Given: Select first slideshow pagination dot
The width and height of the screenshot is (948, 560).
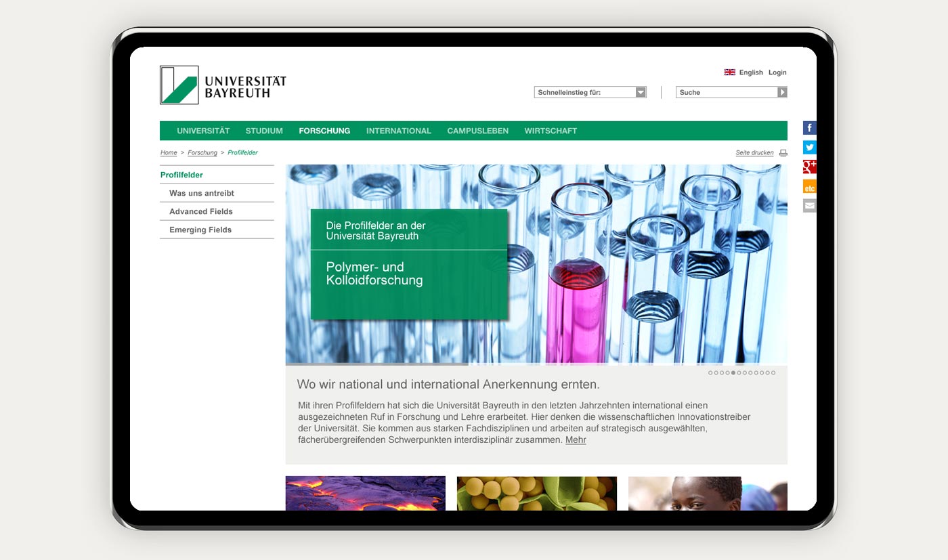Looking at the screenshot, I should pos(710,372).
